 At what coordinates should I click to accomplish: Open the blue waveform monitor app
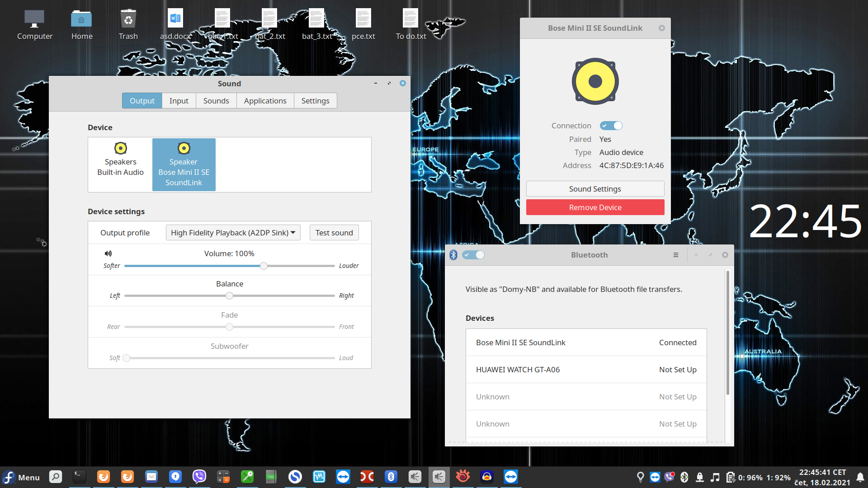pos(319,477)
